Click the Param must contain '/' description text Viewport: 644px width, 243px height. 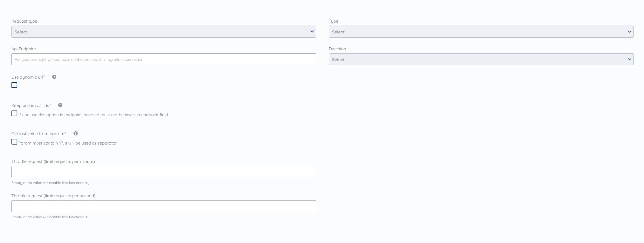[67, 143]
